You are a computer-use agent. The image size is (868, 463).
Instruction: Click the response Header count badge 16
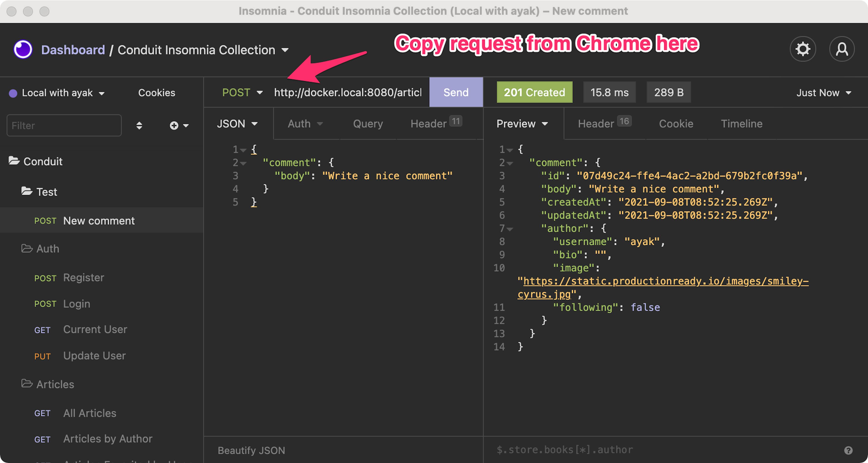[x=624, y=121]
